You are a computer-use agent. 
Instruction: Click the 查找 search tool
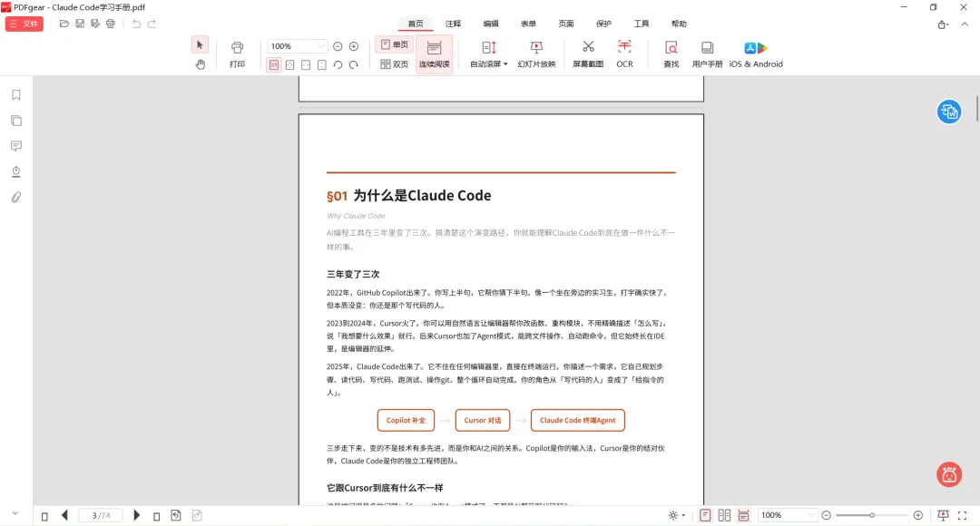[x=671, y=54]
